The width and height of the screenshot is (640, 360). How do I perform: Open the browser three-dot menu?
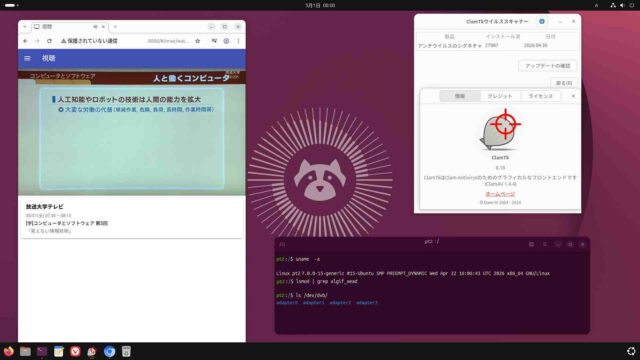[x=238, y=41]
